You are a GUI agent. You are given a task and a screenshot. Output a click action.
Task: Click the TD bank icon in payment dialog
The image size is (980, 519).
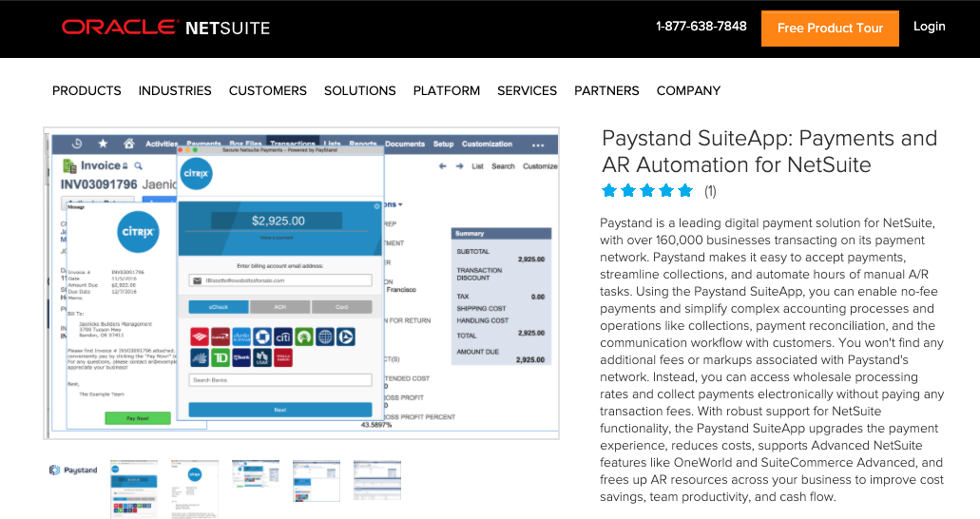click(x=220, y=357)
